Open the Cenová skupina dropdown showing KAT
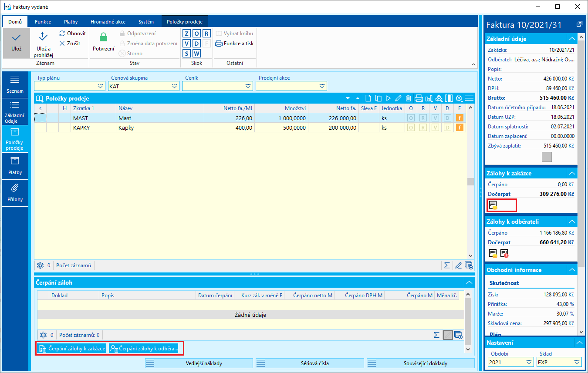This screenshot has width=588, height=373. (175, 87)
